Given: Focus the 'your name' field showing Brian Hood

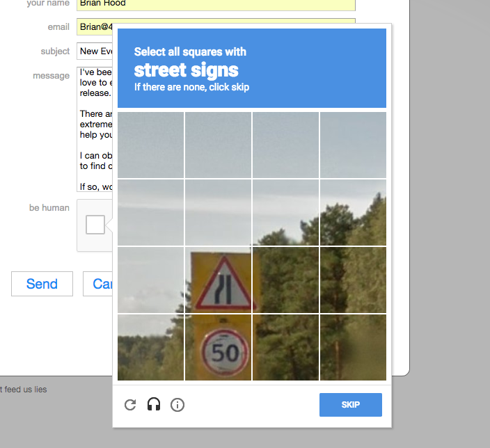Looking at the screenshot, I should point(216,4).
